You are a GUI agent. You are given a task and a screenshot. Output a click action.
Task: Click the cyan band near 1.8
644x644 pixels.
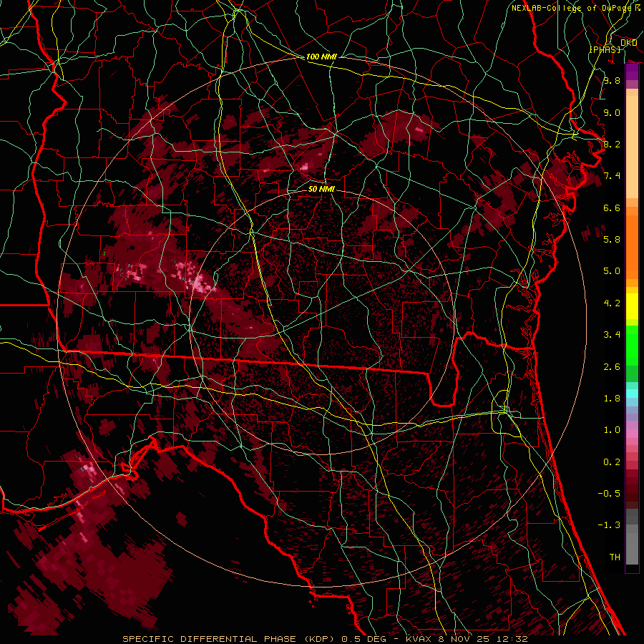pyautogui.click(x=632, y=393)
